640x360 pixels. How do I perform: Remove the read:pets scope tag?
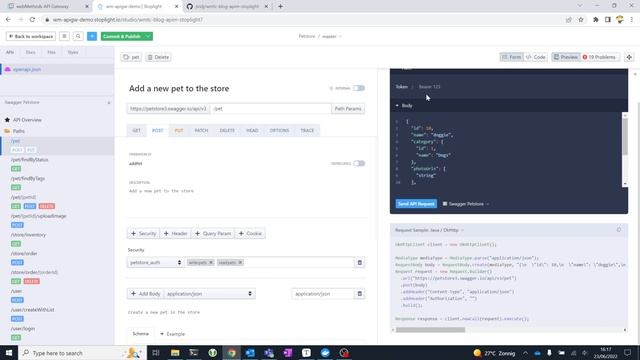pos(240,262)
